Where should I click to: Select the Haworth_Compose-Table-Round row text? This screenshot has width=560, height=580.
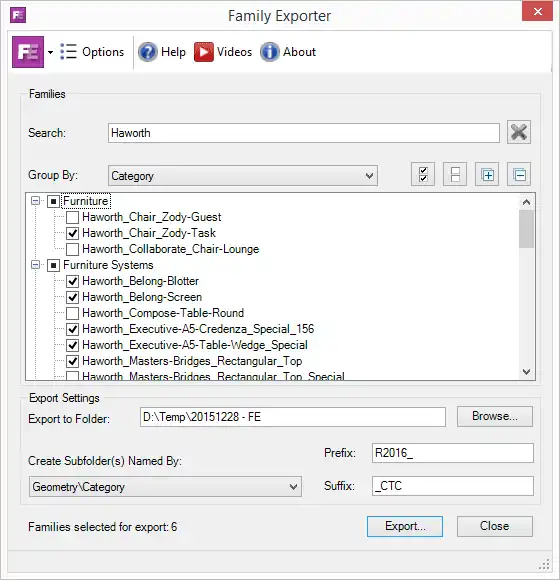pyautogui.click(x=163, y=313)
